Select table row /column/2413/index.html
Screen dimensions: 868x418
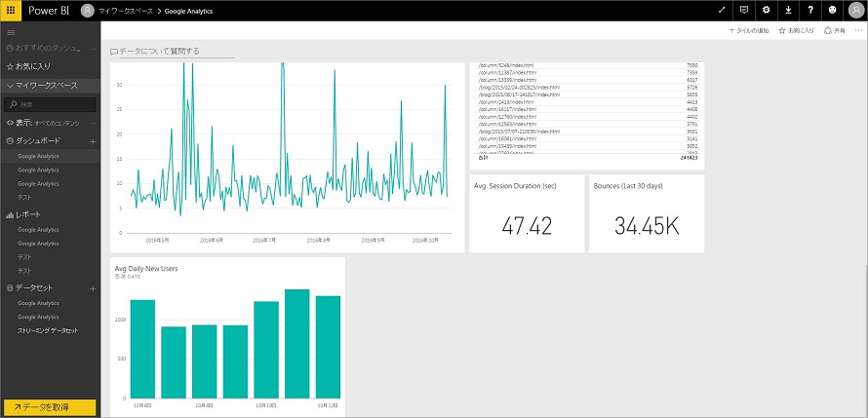(587, 102)
